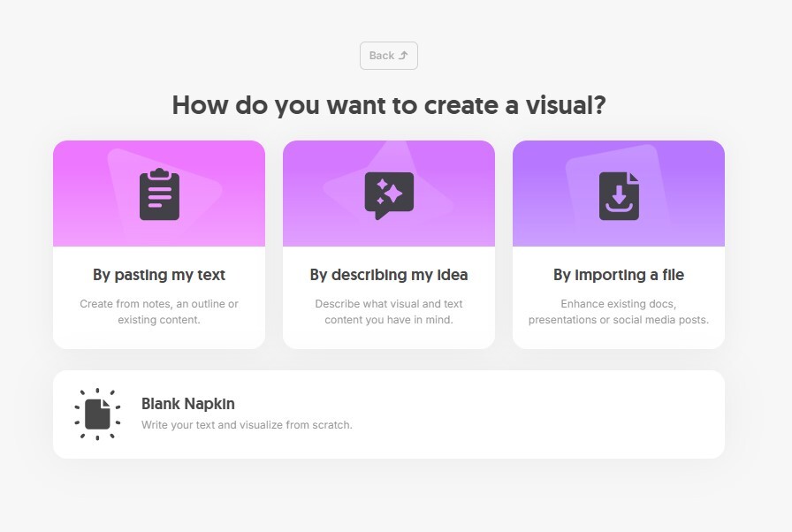Viewport: 792px width, 532px height.
Task: Click the Blank Napkin document icon
Action: coord(97,414)
